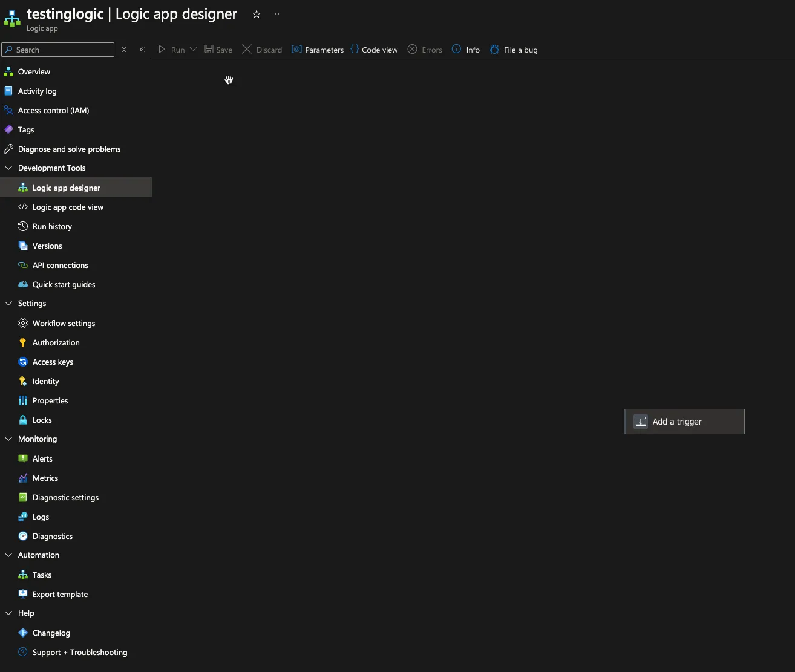Screen dimensions: 795x672
Task: Click the Versions icon
Action: 23,246
